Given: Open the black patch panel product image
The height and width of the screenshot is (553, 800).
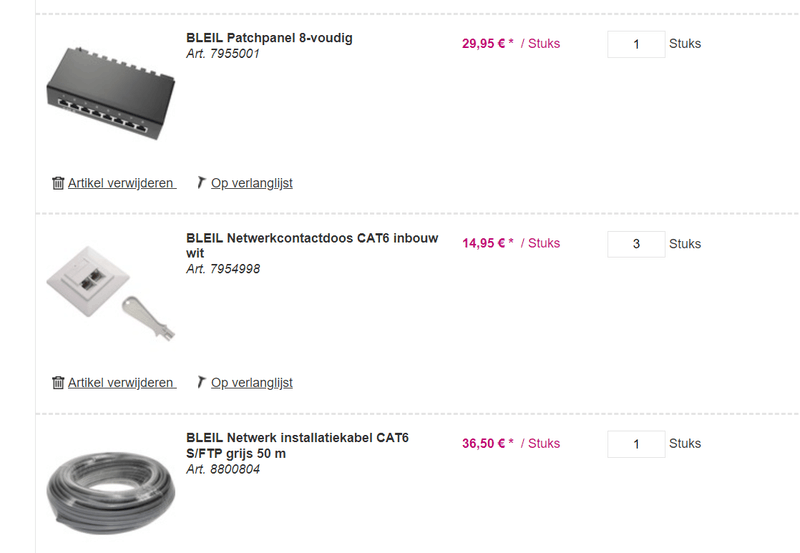Looking at the screenshot, I should [x=110, y=92].
